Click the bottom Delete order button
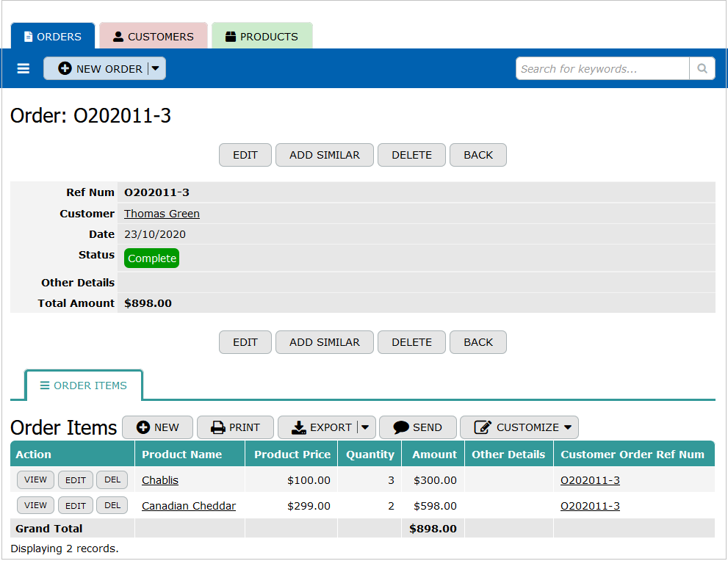The height and width of the screenshot is (561, 728). tap(411, 342)
